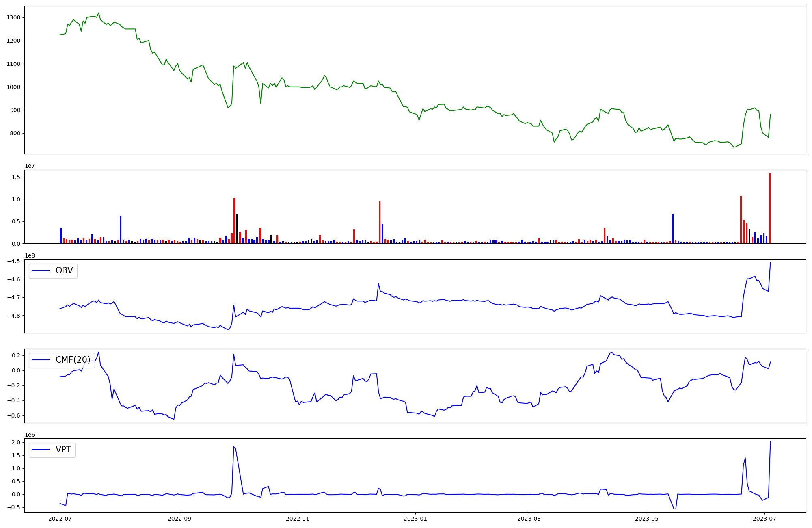Screen dimensions: 812x528
Task: Click the tallest red volume bar at far right
Action: click(769, 208)
